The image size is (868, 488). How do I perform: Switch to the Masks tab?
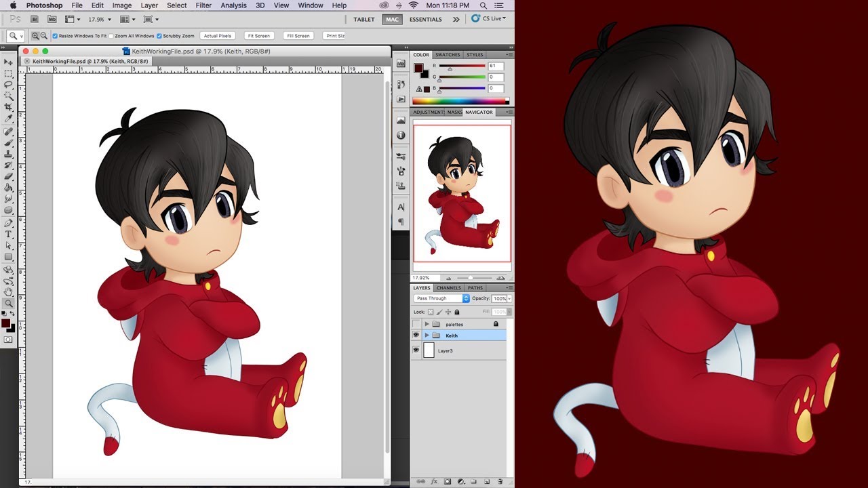point(454,112)
